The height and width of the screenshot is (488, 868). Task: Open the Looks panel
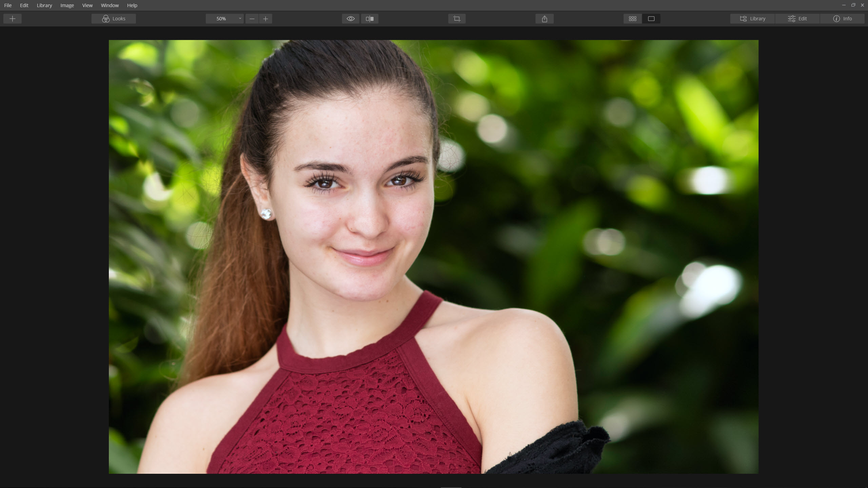pyautogui.click(x=114, y=19)
